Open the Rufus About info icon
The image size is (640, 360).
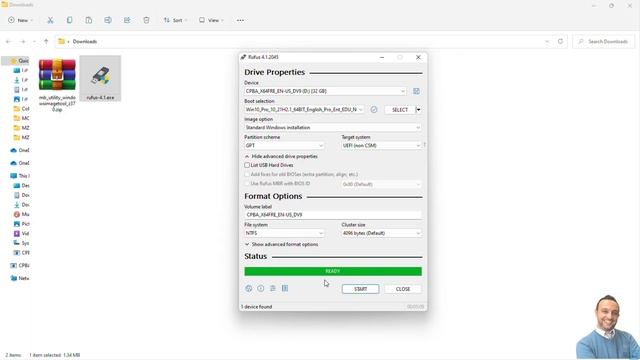tap(260, 288)
